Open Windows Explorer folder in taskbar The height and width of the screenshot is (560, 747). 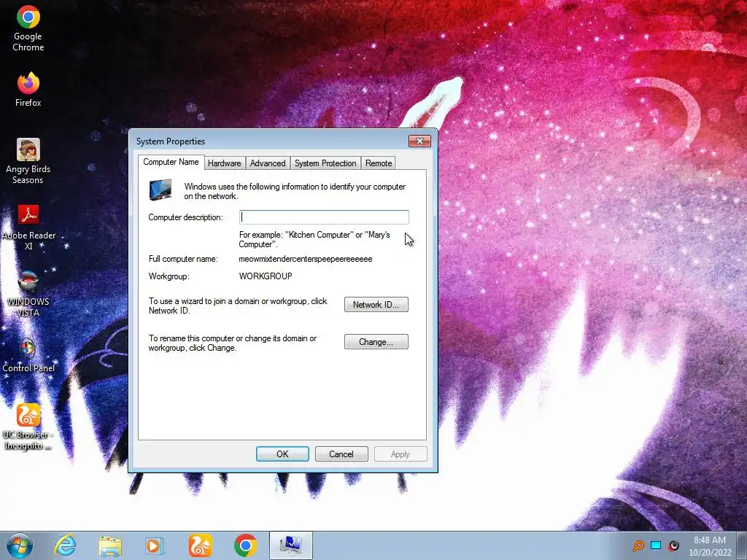pos(110,545)
